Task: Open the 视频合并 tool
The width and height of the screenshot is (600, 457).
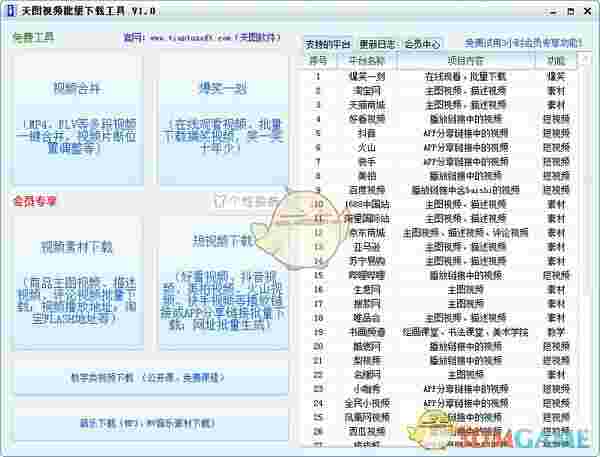Action: tap(78, 120)
